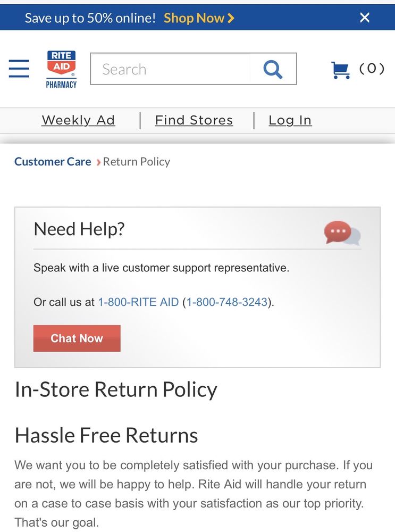Navigate to Customer Care breadcrumb
Viewport: 395px width, 532px height.
coord(53,162)
